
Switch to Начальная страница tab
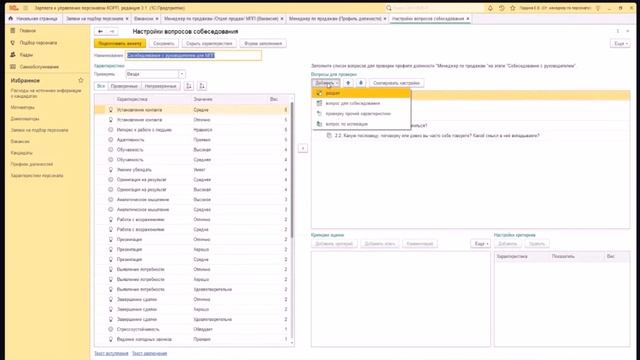point(33,19)
